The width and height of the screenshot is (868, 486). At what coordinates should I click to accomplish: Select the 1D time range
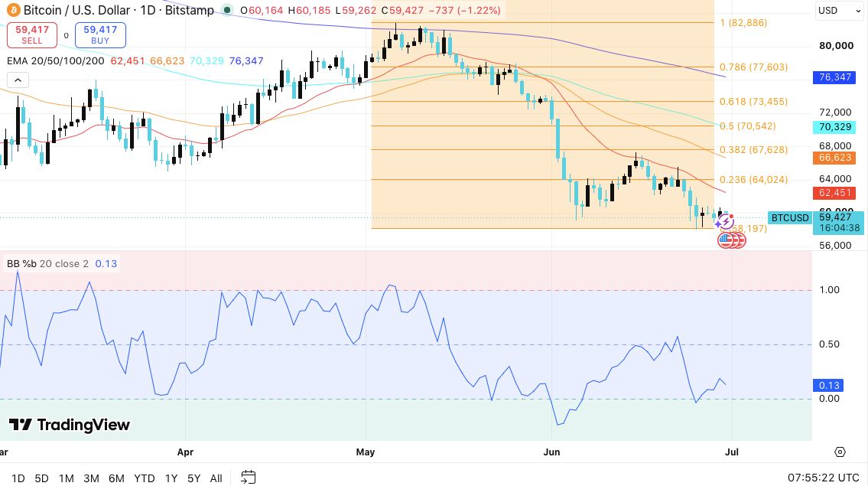coord(18,478)
